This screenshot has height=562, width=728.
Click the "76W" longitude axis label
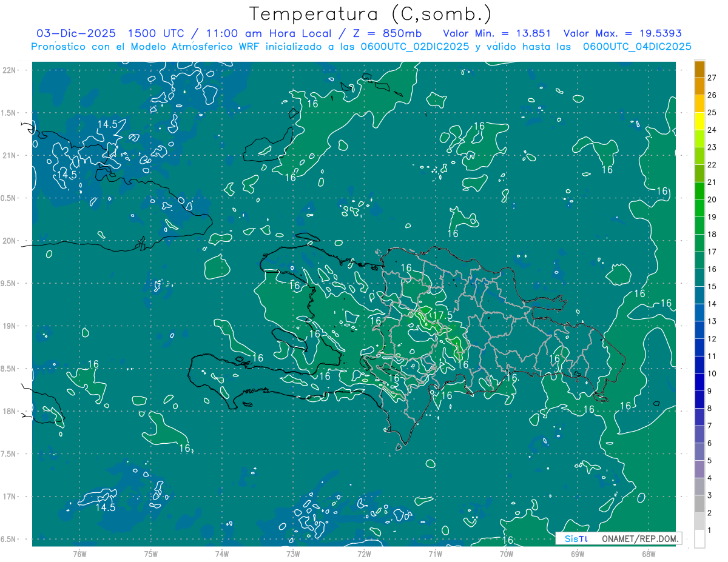tap(79, 554)
